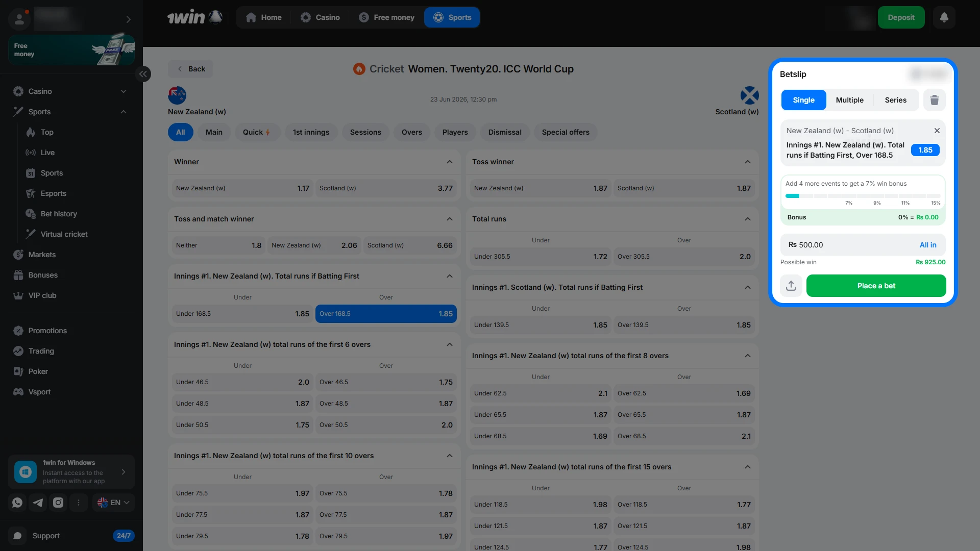Switch betslip to Series tab

click(x=895, y=100)
